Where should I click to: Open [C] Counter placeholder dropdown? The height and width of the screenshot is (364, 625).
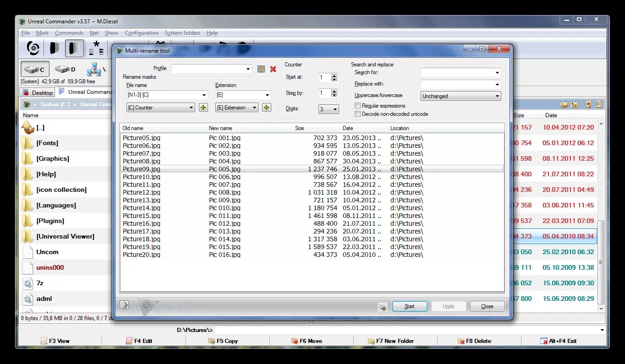(x=161, y=108)
